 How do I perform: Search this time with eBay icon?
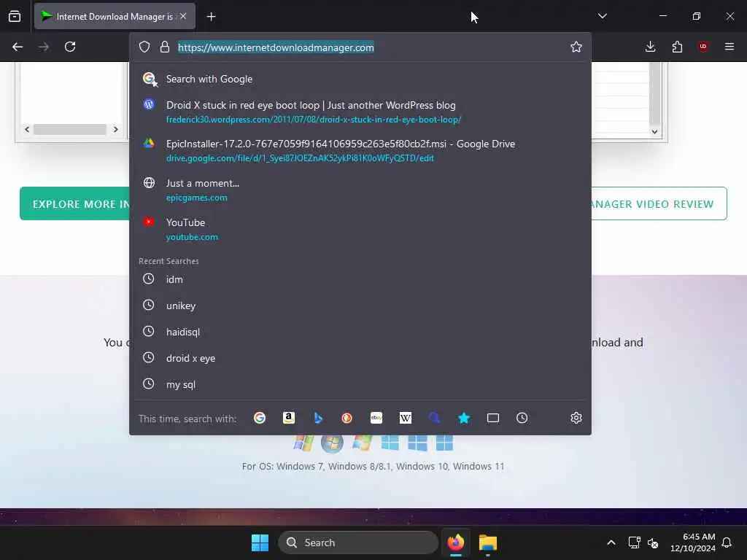(376, 418)
